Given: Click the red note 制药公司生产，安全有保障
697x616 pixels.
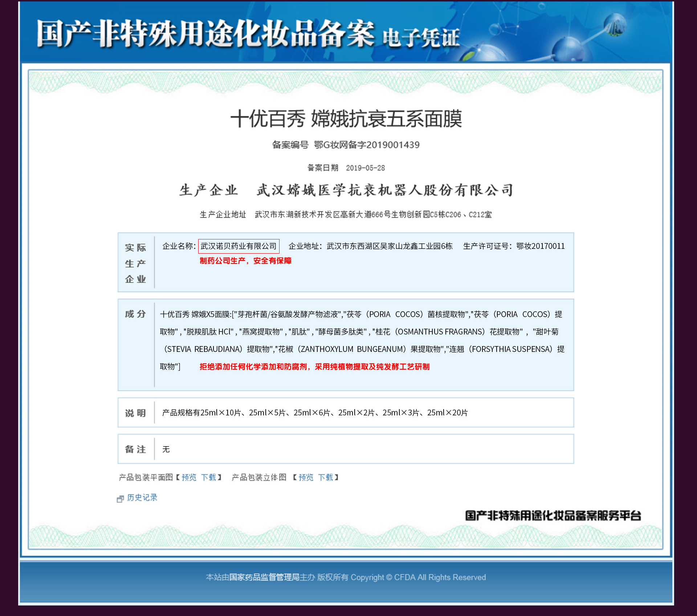Looking at the screenshot, I should coord(246,261).
